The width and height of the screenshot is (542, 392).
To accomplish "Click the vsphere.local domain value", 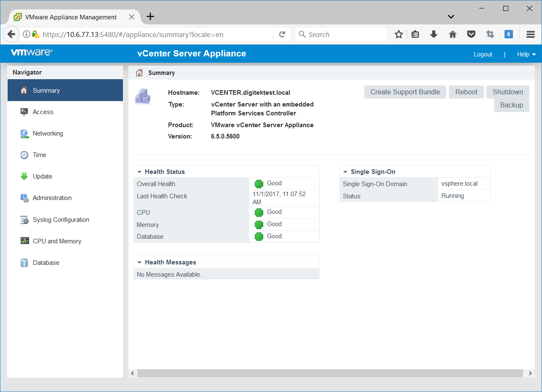I will point(459,184).
